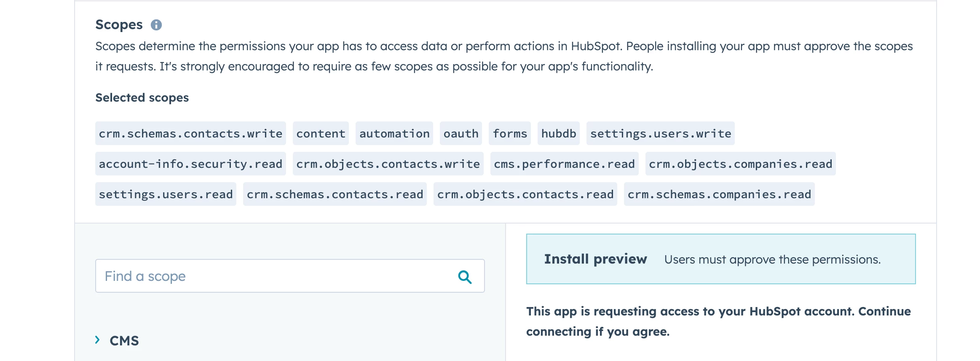Click the search magnifier icon
This screenshot has width=980, height=361.
coord(465,277)
